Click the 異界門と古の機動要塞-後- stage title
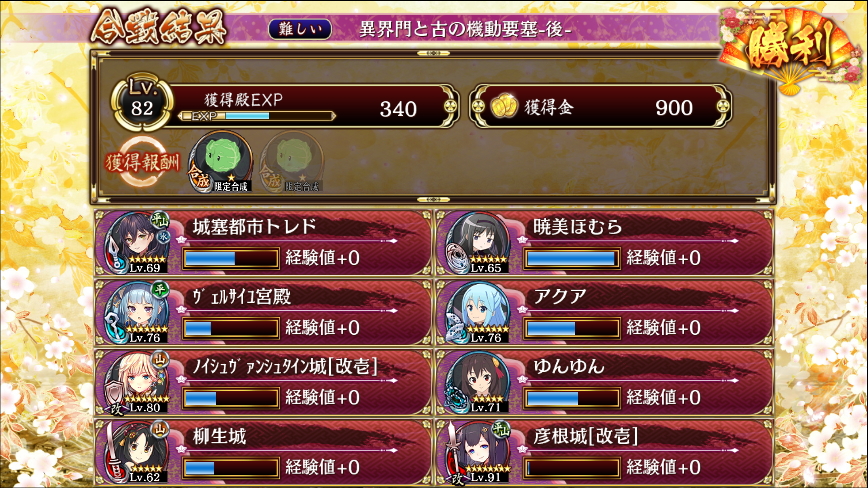The height and width of the screenshot is (488, 868). pyautogui.click(x=465, y=29)
